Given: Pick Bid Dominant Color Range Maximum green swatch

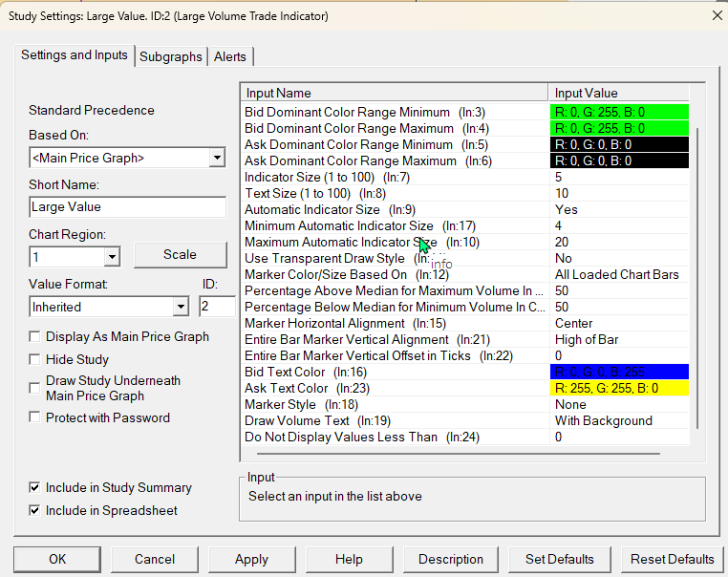Looking at the screenshot, I should (619, 129).
